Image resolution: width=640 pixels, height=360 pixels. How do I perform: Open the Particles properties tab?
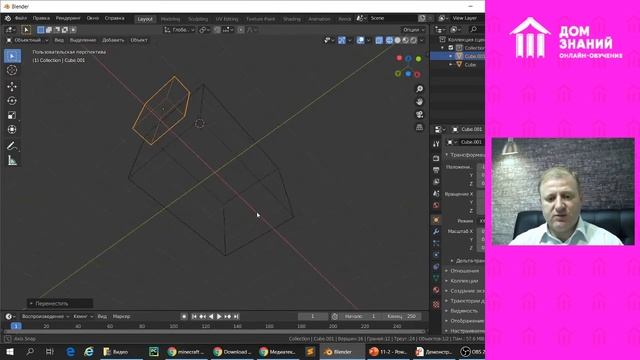tap(436, 243)
